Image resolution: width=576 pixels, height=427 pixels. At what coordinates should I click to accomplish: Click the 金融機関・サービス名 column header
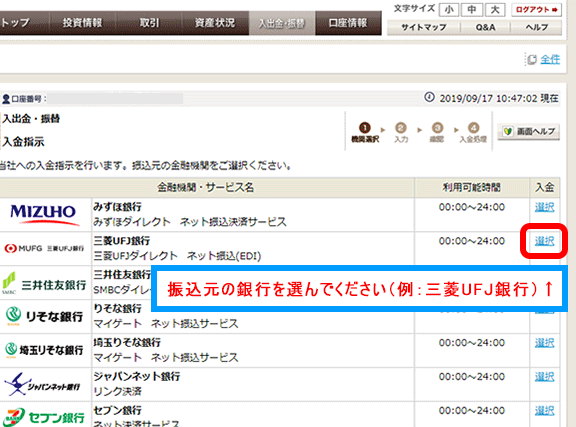206,188
